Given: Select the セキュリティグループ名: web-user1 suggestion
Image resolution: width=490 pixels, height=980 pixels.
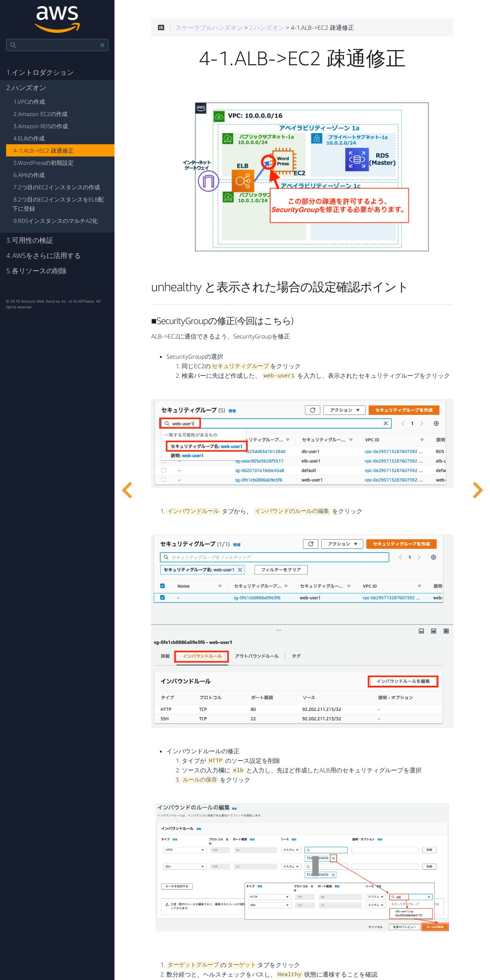Looking at the screenshot, I should pos(206,446).
